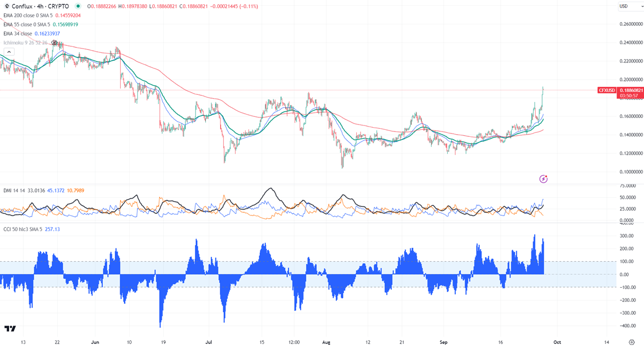Click the Sep label on the time axis
Image resolution: width=644 pixels, height=347 pixels.
[443, 342]
